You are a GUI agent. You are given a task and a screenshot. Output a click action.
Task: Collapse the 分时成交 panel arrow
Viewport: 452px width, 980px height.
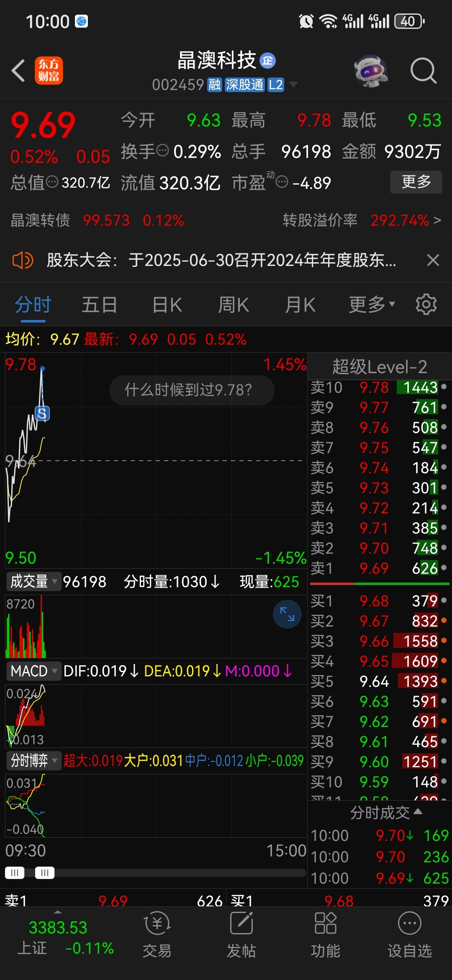pyautogui.click(x=418, y=812)
